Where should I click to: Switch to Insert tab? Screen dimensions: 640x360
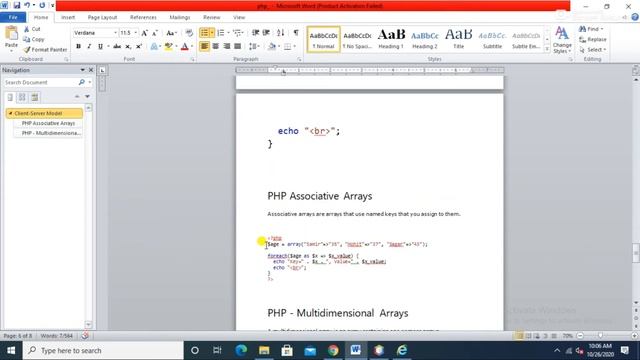click(x=68, y=18)
